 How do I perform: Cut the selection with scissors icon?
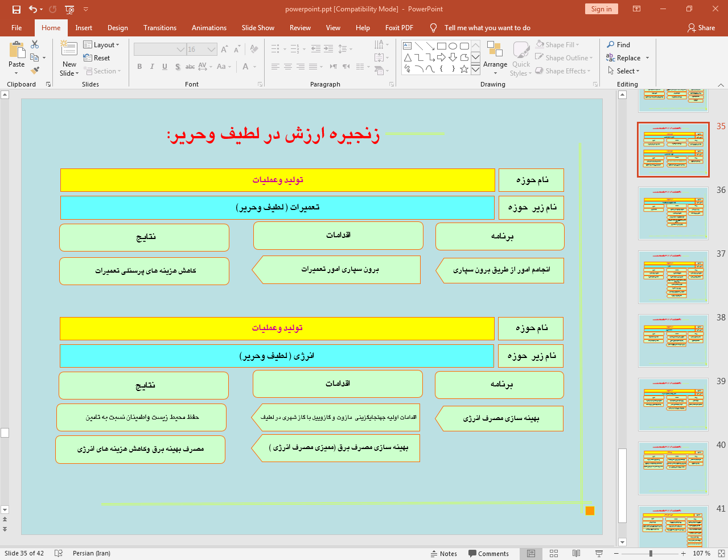(x=35, y=44)
